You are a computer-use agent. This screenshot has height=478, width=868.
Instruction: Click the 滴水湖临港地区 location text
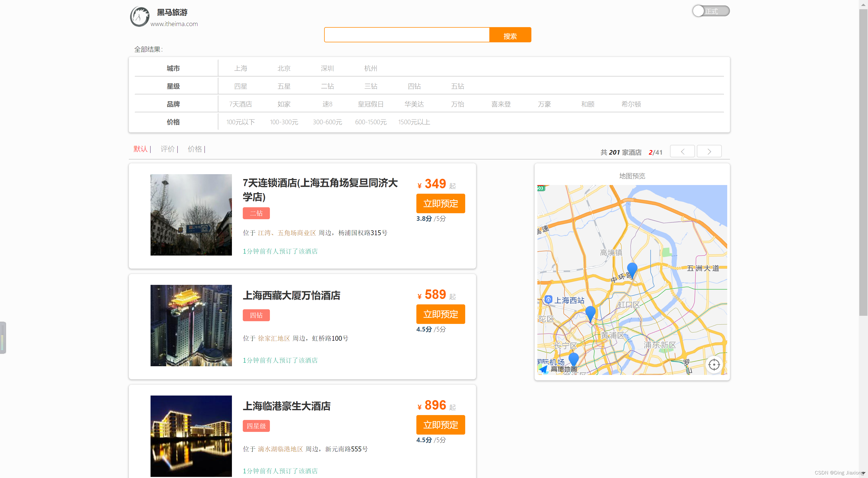tap(280, 449)
